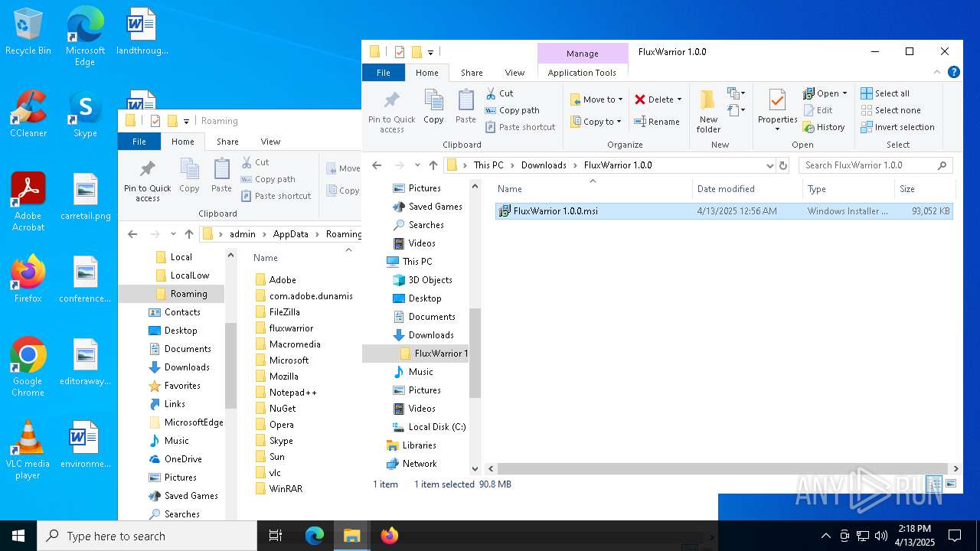
Task: Open the Application Tools tab
Action: 582,73
